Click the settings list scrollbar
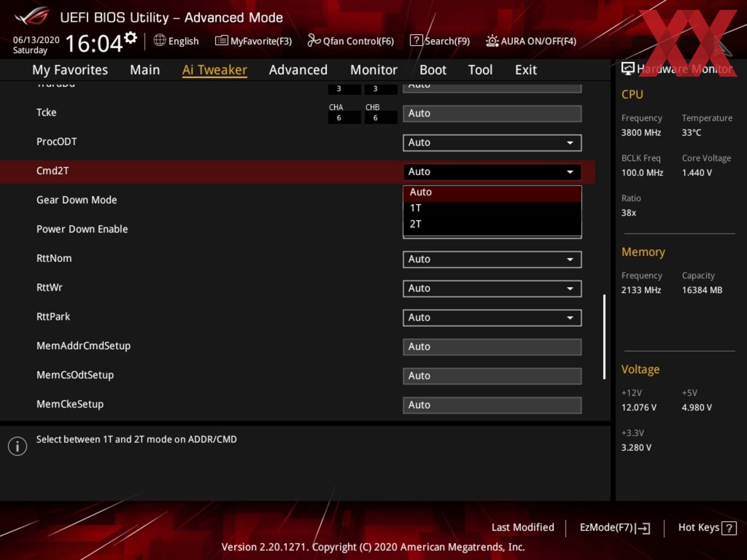Image resolution: width=747 pixels, height=560 pixels. (x=604, y=337)
